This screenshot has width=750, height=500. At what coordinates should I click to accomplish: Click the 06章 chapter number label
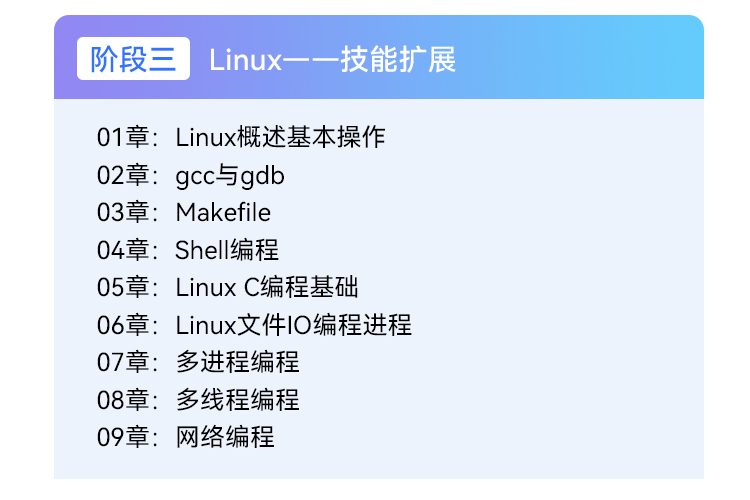pyautogui.click(x=123, y=325)
